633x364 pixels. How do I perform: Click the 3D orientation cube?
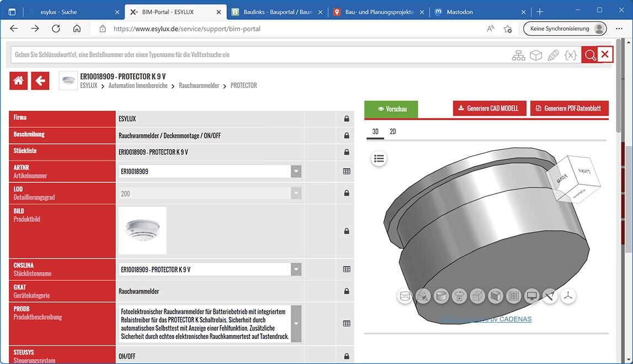click(573, 178)
